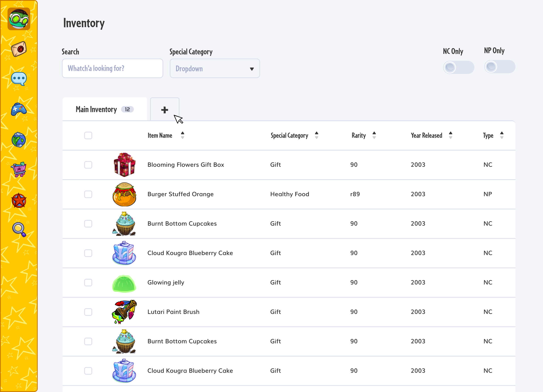This screenshot has height=392, width=543.
Task: Focus the Whatch'a looking for search field
Action: pyautogui.click(x=112, y=68)
